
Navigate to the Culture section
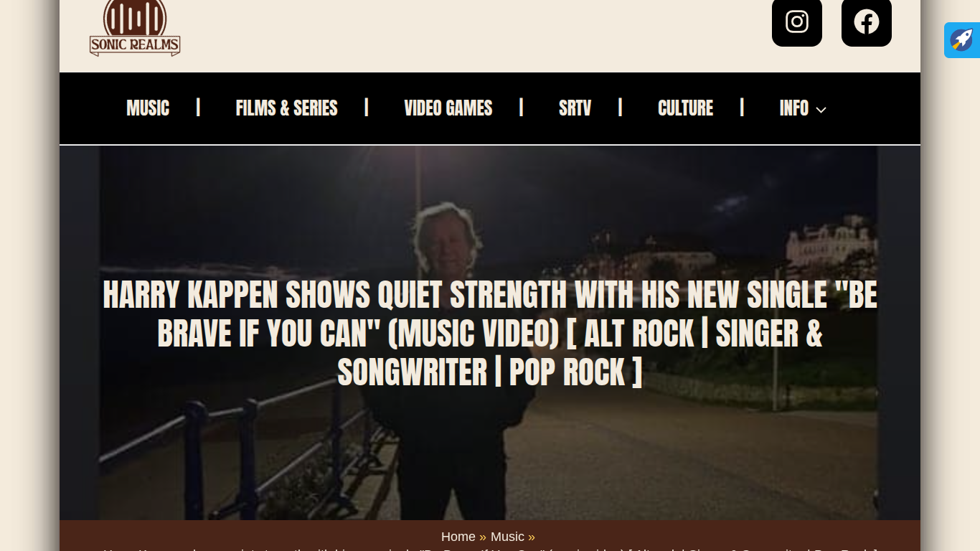tap(685, 108)
